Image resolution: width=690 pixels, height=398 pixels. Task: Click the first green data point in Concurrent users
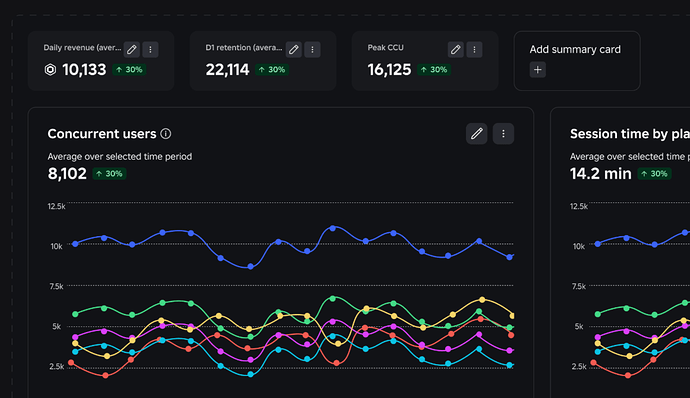[x=75, y=314]
